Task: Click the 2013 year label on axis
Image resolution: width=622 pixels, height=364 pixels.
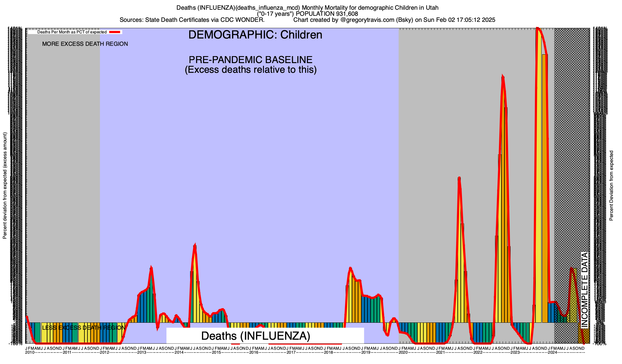Action: pyautogui.click(x=142, y=353)
